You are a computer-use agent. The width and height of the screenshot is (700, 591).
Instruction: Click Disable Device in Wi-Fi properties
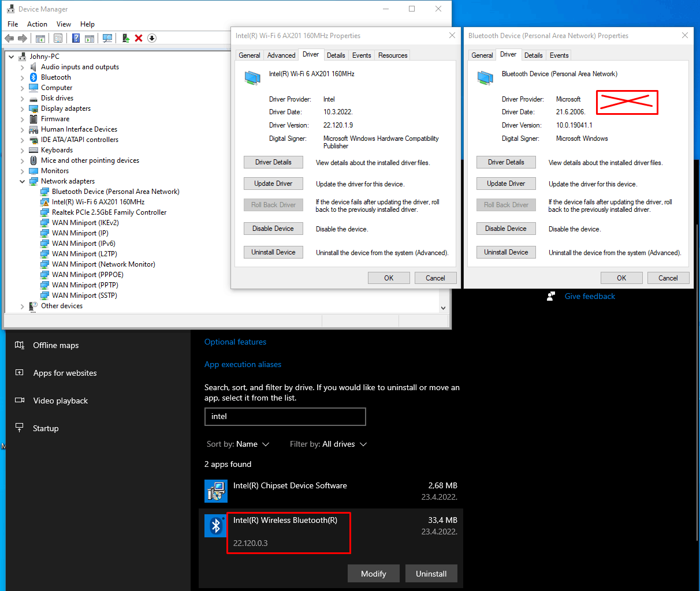tap(273, 229)
